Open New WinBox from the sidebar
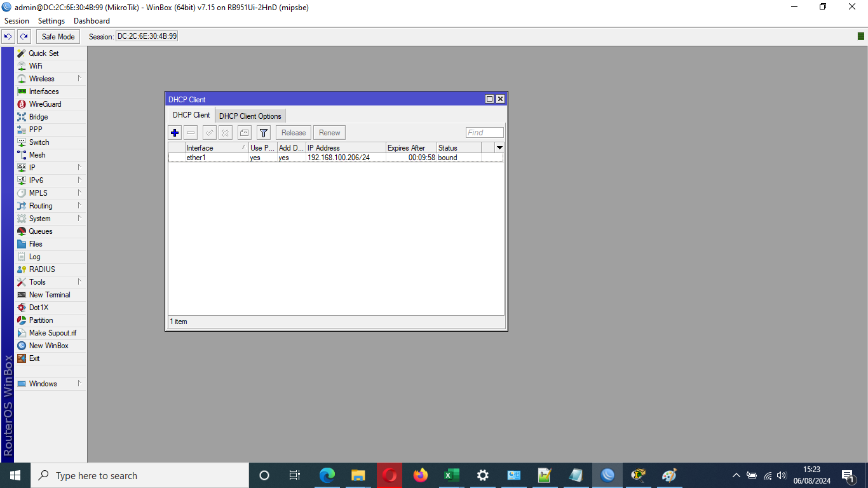The width and height of the screenshot is (868, 488). 51,346
